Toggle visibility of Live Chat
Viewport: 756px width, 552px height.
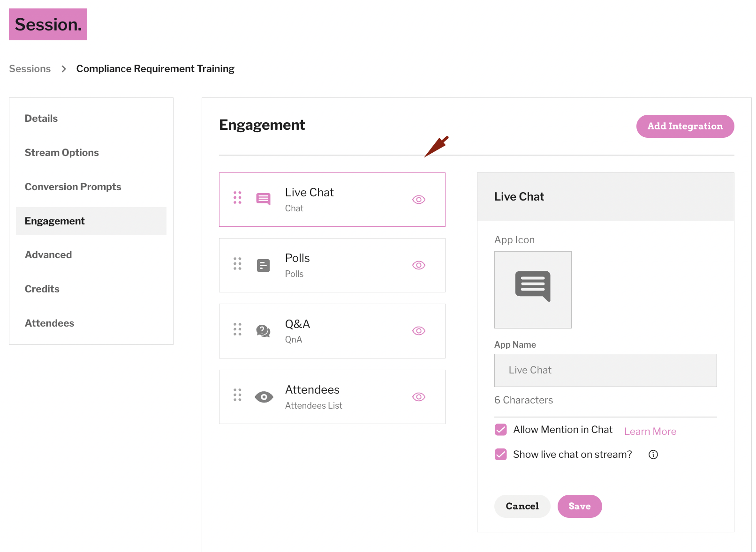pyautogui.click(x=419, y=200)
